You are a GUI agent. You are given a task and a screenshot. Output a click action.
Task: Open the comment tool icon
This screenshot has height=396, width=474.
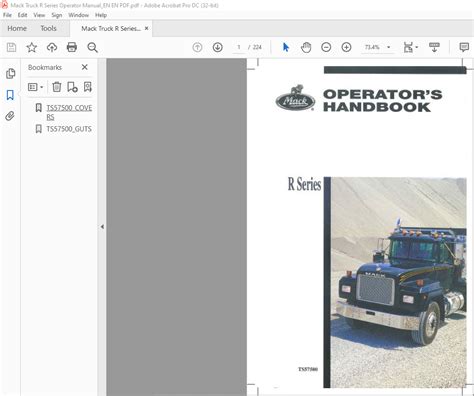pyautogui.click(x=464, y=47)
